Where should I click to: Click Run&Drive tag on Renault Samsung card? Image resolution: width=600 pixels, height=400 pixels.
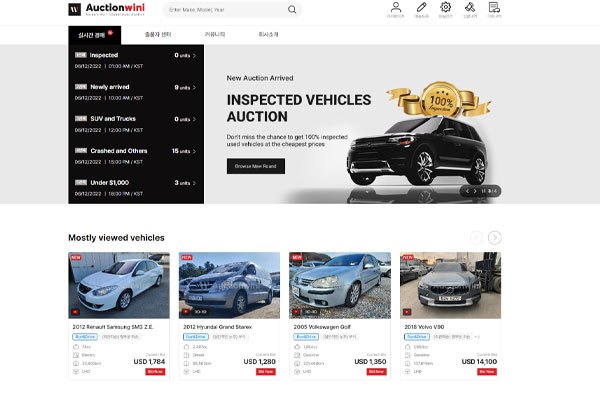point(85,337)
